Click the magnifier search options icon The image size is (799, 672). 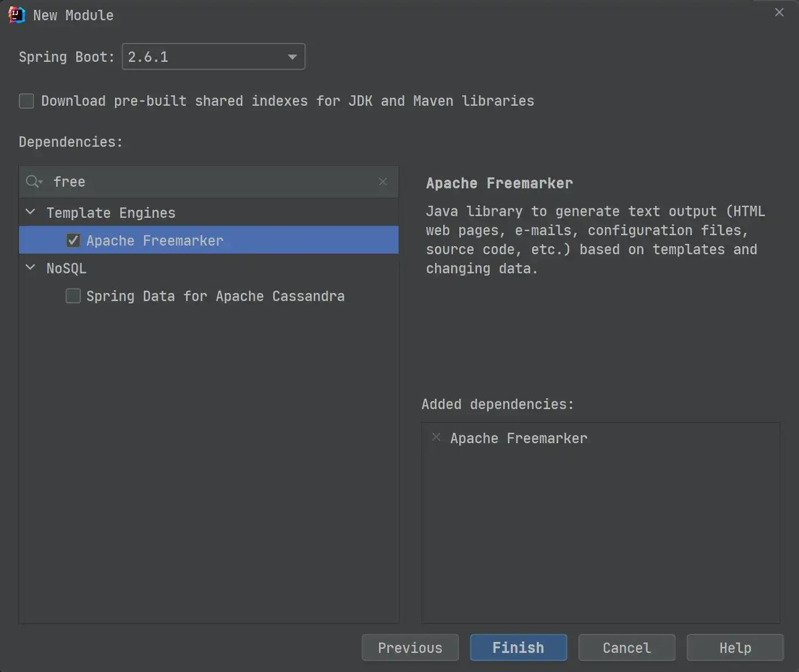click(34, 182)
